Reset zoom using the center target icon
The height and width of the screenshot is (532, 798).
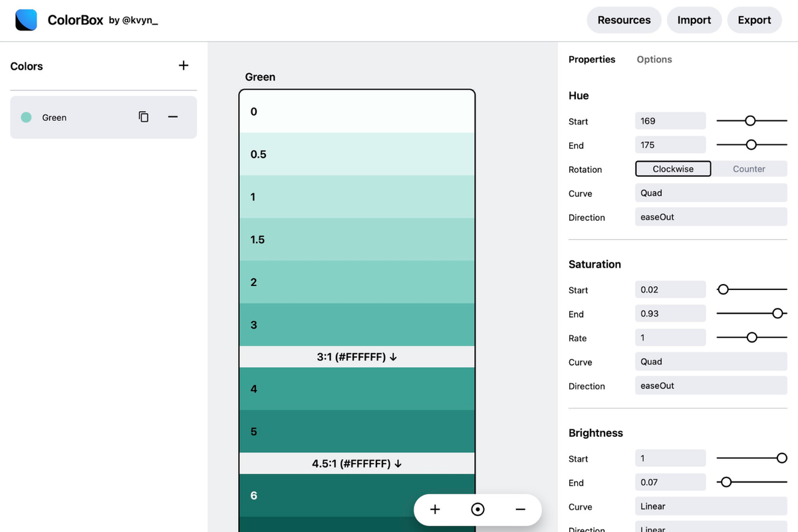(x=477, y=509)
